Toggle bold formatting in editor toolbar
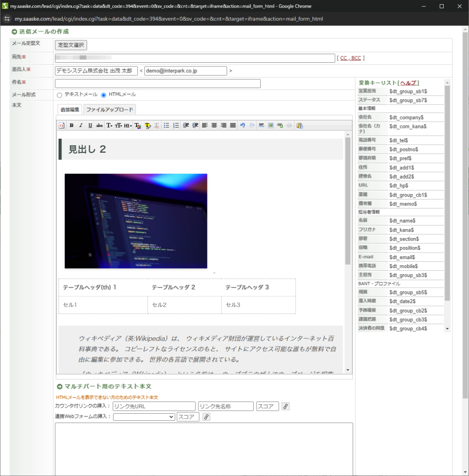The width and height of the screenshot is (469, 476). click(71, 126)
